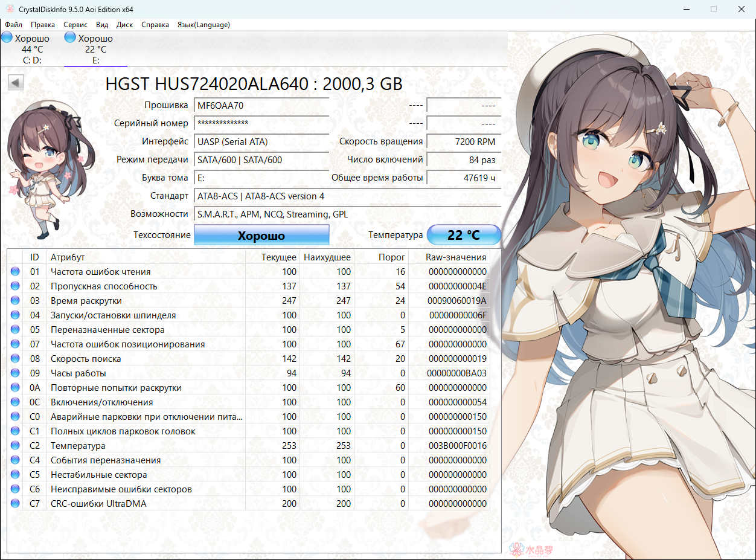
Task: Click status orb for Temperature row C2
Action: (15, 446)
